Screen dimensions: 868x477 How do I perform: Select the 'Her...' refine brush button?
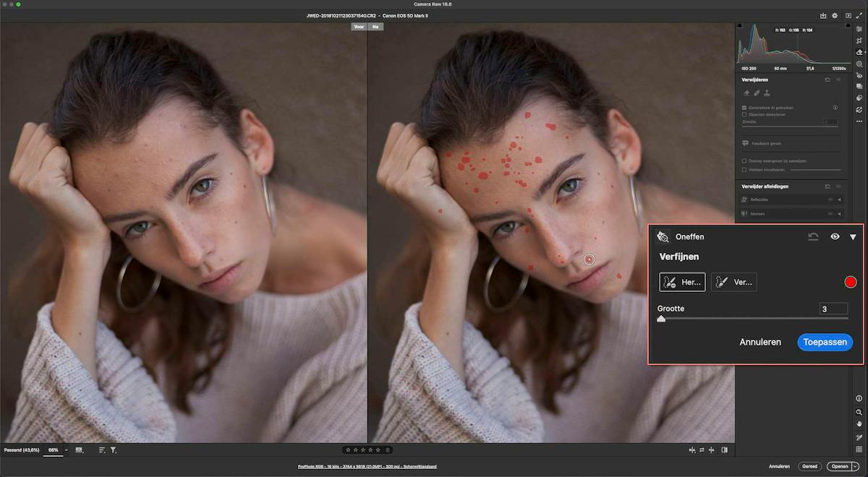[682, 282]
